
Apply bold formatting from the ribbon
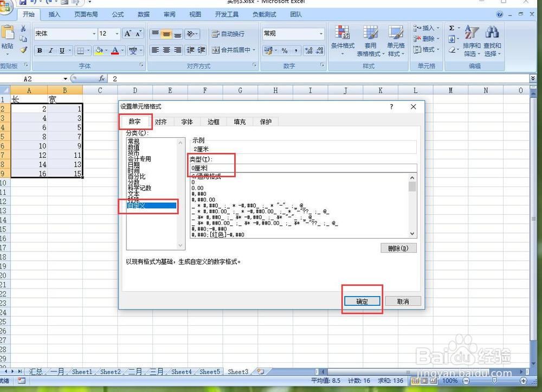click(x=38, y=50)
